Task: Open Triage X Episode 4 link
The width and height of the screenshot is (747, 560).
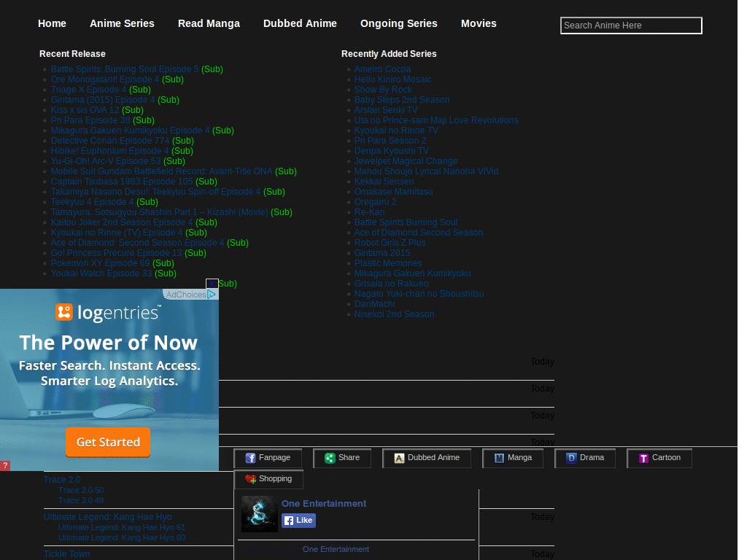Action: coord(88,90)
